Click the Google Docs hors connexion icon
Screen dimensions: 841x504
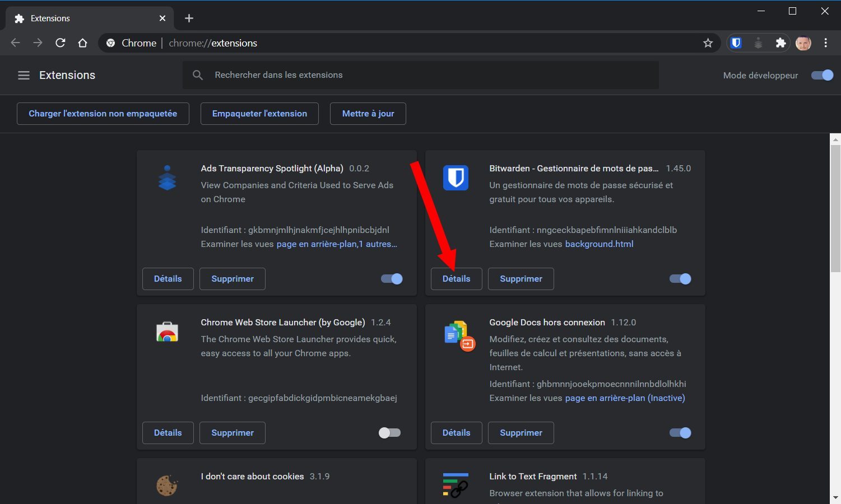click(459, 335)
